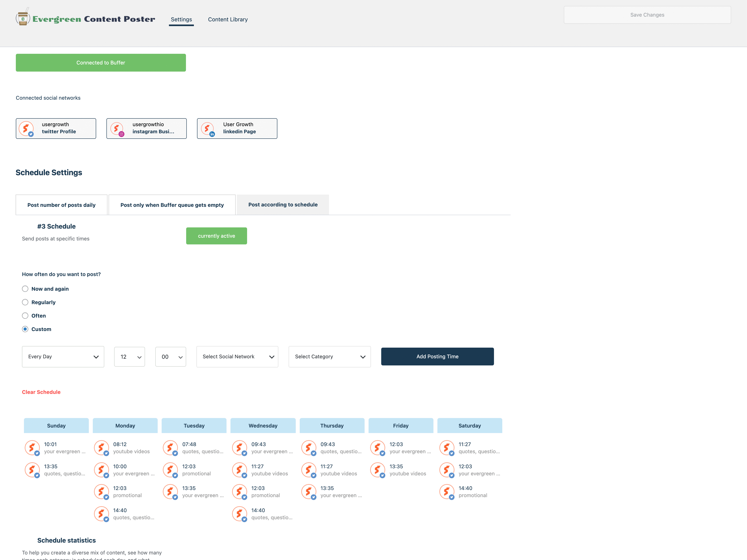The width and height of the screenshot is (747, 560).
Task: Select Post according to schedule tab
Action: (x=283, y=204)
